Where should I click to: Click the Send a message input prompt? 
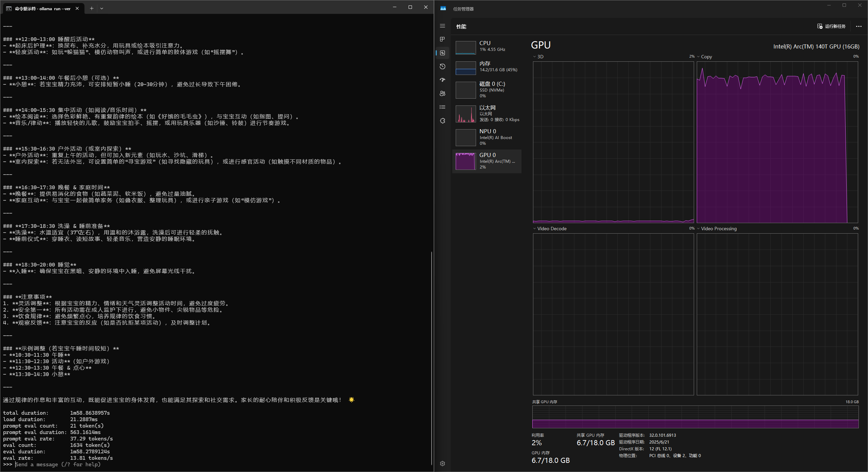pos(58,465)
